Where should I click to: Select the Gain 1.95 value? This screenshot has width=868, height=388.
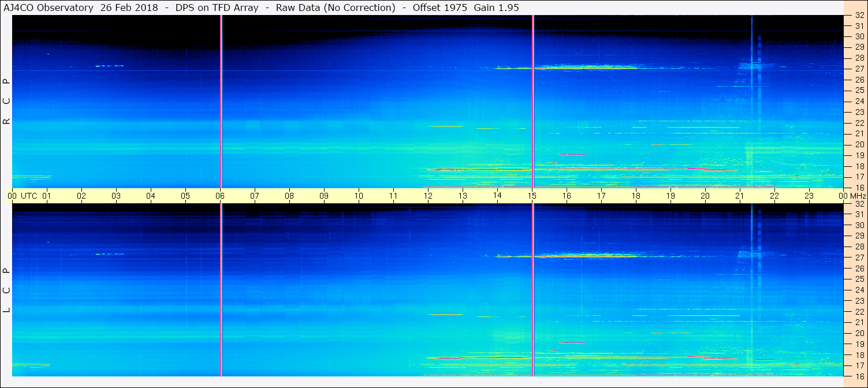pos(498,8)
